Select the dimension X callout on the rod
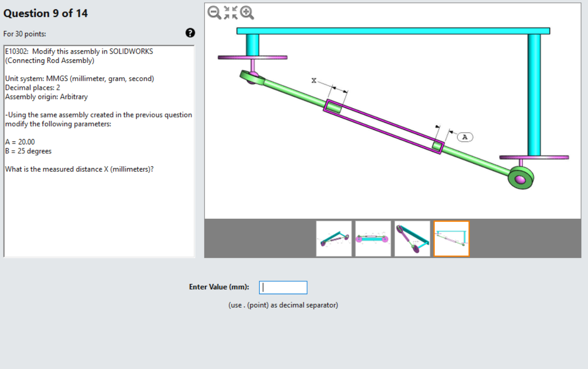The width and height of the screenshot is (588, 369). [314, 81]
